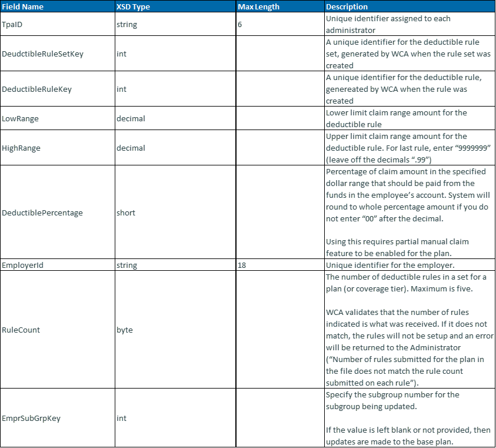Click the RuleCount field name

[x=21, y=330]
